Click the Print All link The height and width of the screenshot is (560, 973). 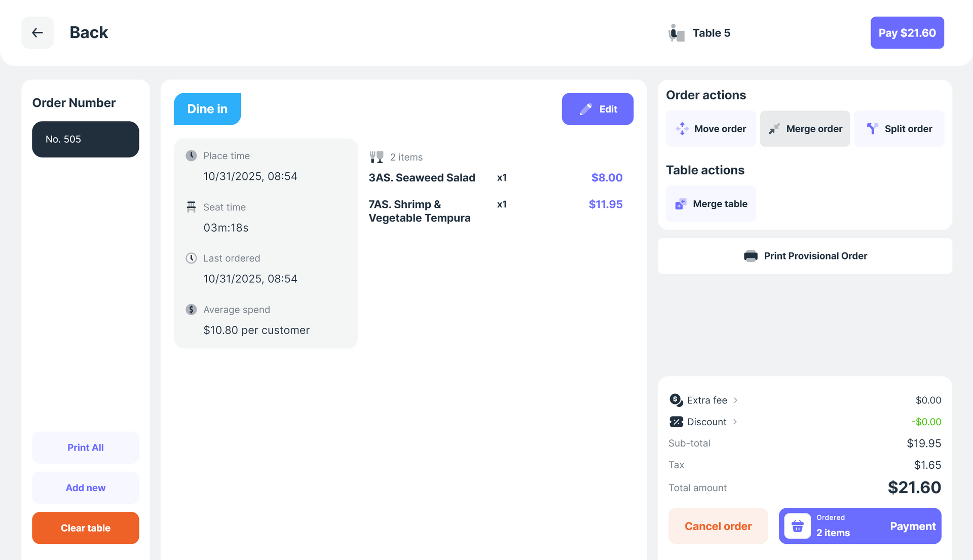pyautogui.click(x=85, y=447)
